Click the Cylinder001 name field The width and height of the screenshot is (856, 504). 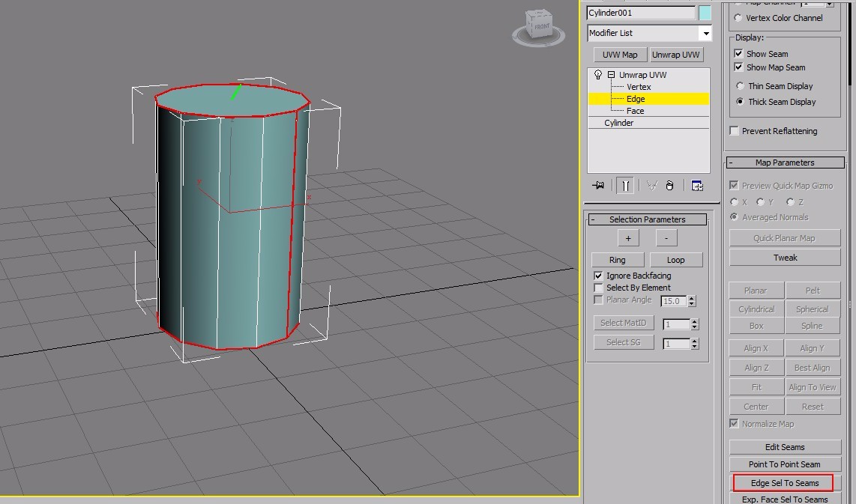click(x=641, y=12)
